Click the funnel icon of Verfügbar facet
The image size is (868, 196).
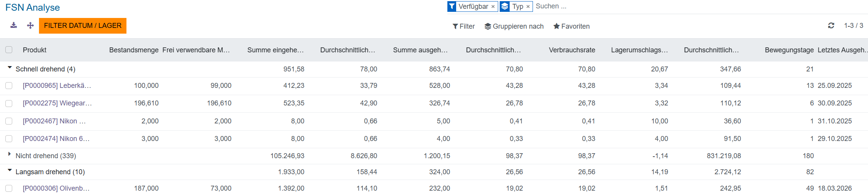pos(452,6)
